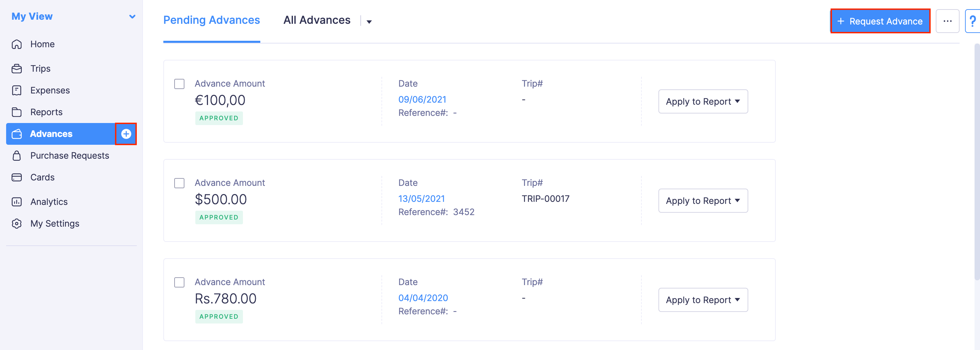Open Trips via the briefcase icon
980x350 pixels.
[17, 69]
